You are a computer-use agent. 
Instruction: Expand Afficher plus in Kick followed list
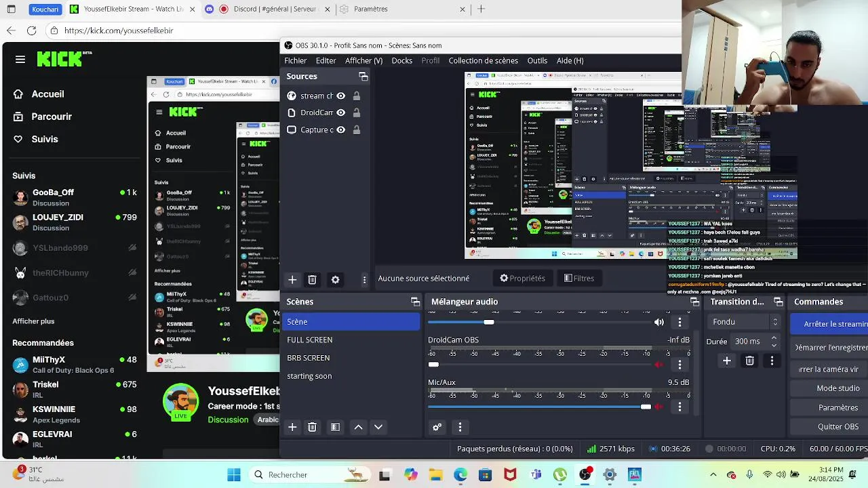[x=33, y=321]
